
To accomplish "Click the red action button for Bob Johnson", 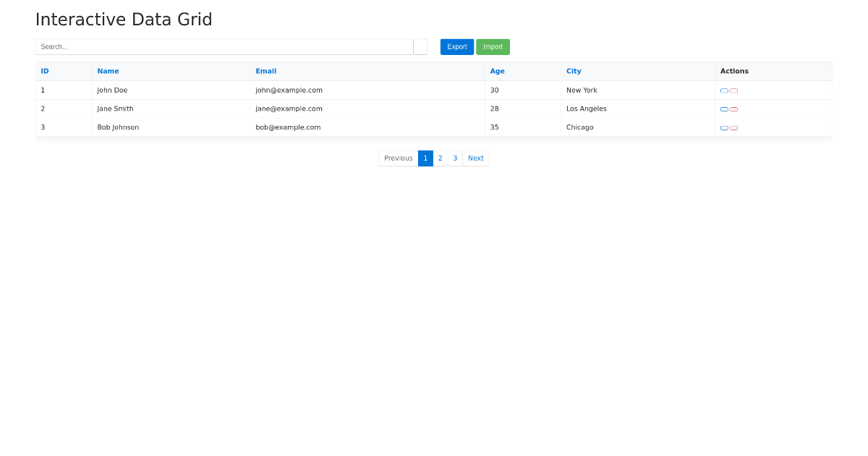I will tap(733, 128).
